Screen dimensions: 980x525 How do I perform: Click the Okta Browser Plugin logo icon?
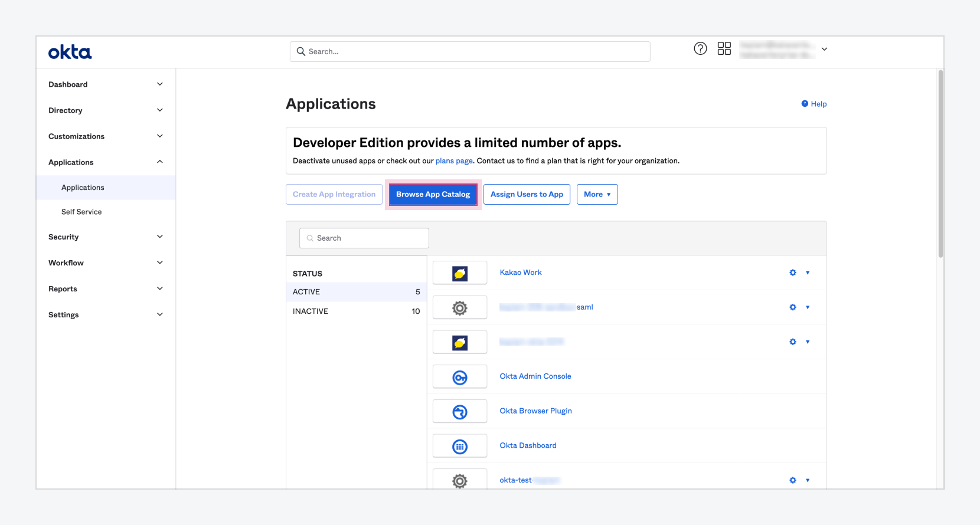coord(460,412)
